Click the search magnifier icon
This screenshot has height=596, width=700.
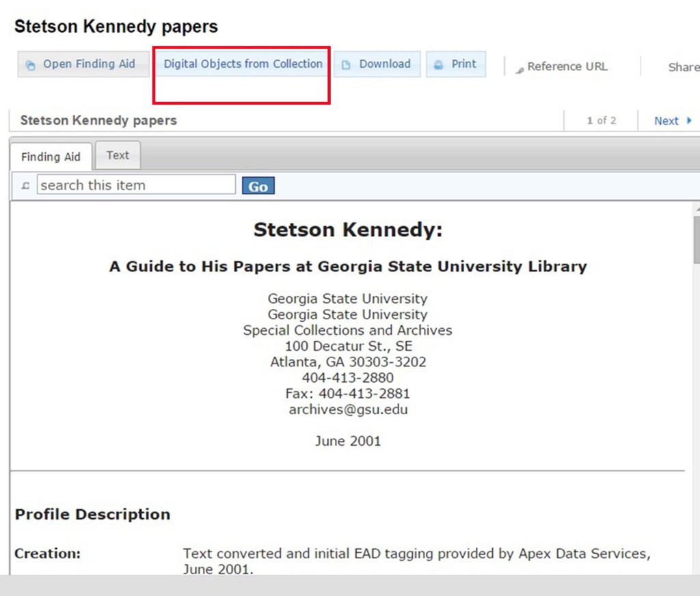coord(25,185)
